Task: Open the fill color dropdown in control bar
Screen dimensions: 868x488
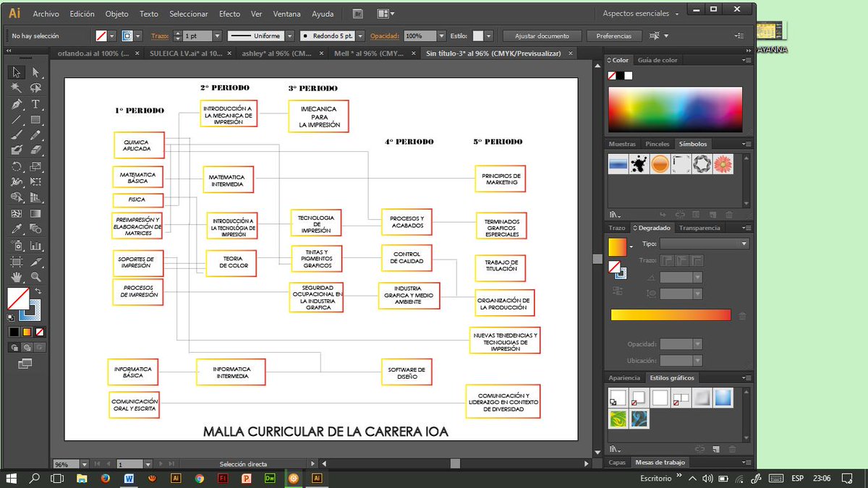Action: [112, 35]
